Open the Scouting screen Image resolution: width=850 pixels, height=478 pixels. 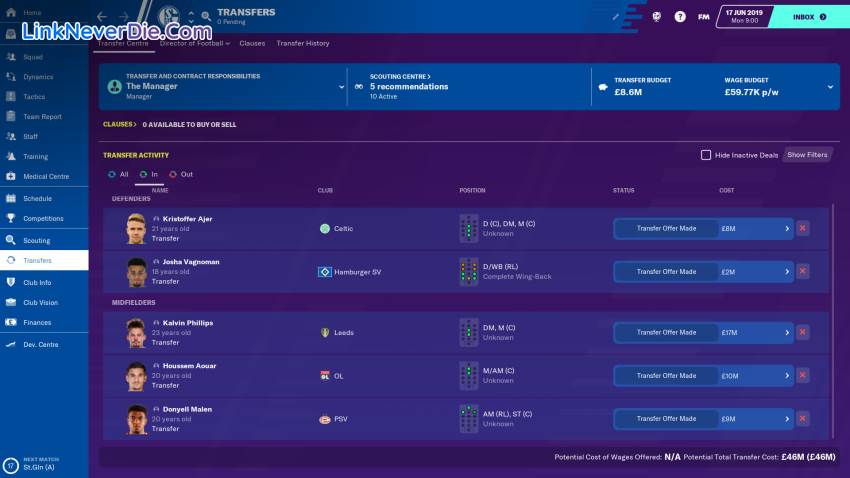pos(43,240)
